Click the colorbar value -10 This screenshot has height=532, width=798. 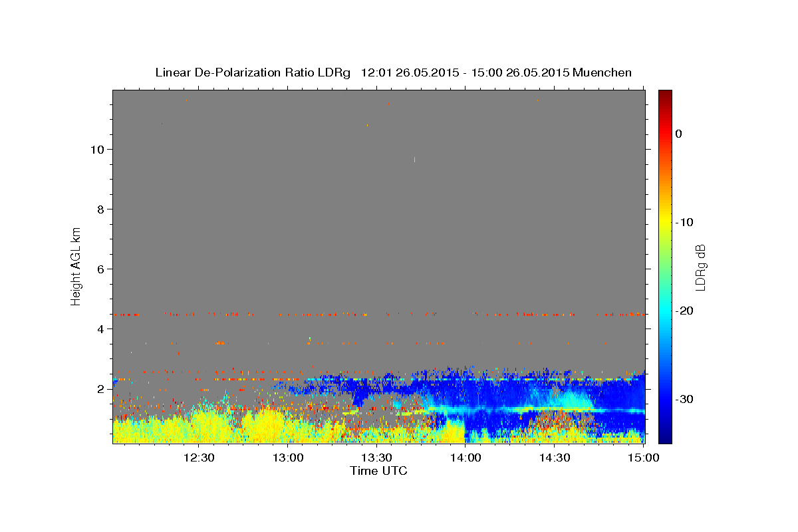[x=685, y=222]
